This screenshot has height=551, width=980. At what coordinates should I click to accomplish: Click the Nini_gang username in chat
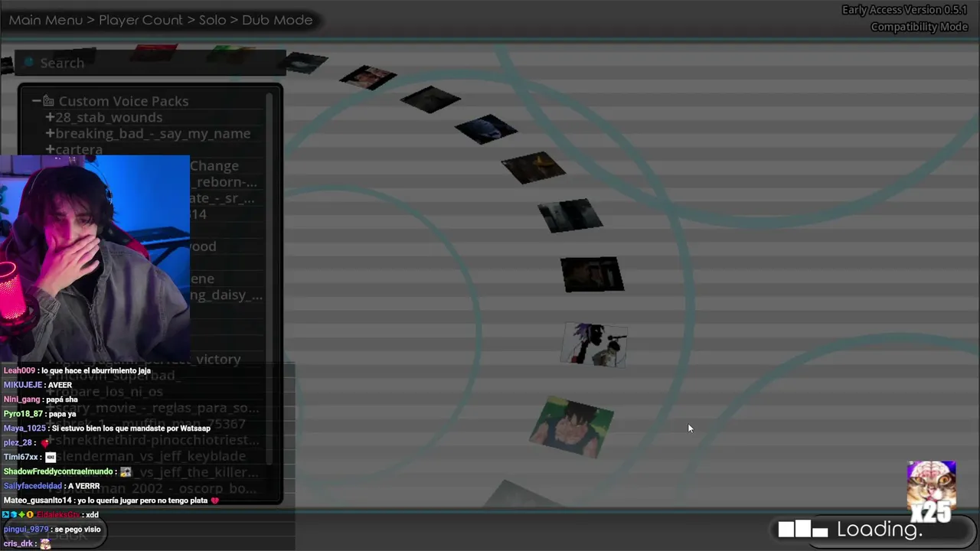(x=21, y=399)
